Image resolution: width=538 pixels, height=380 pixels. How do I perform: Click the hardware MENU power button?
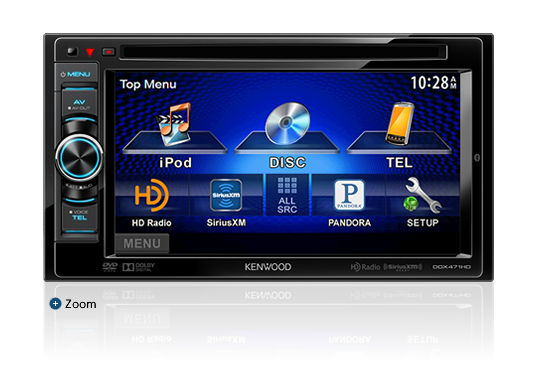76,74
